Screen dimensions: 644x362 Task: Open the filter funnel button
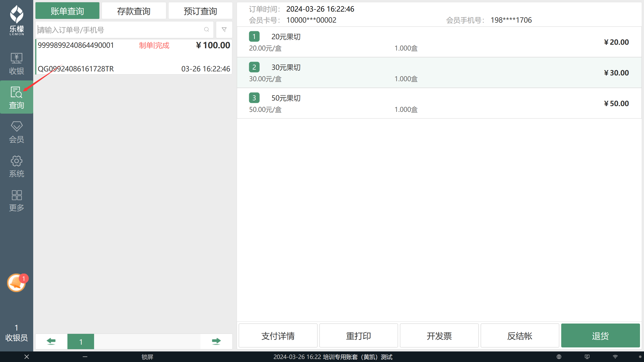pyautogui.click(x=224, y=30)
